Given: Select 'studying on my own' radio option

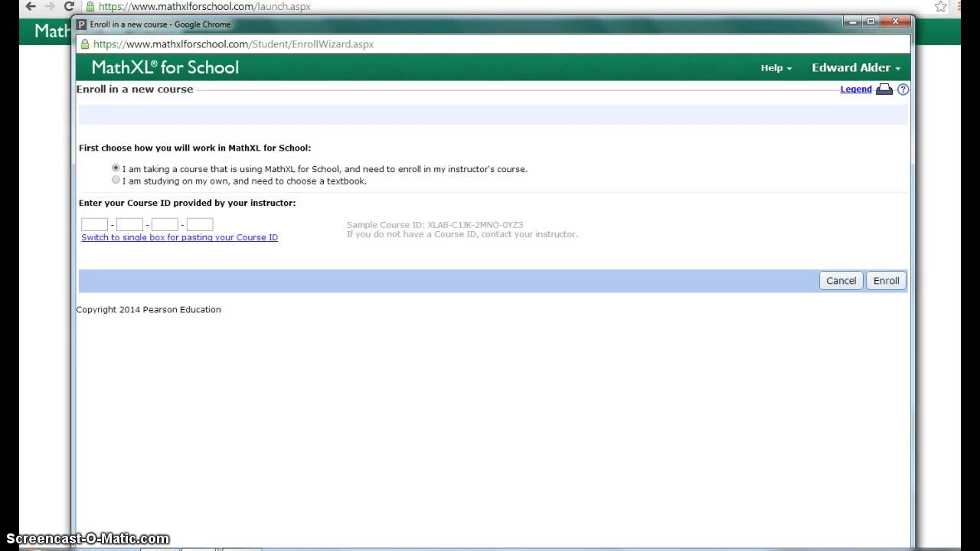Looking at the screenshot, I should pos(116,181).
